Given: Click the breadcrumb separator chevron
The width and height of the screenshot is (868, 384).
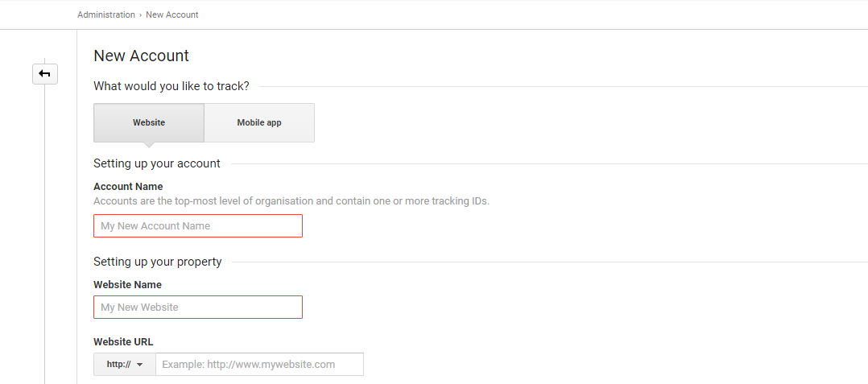Looking at the screenshot, I should tap(141, 15).
